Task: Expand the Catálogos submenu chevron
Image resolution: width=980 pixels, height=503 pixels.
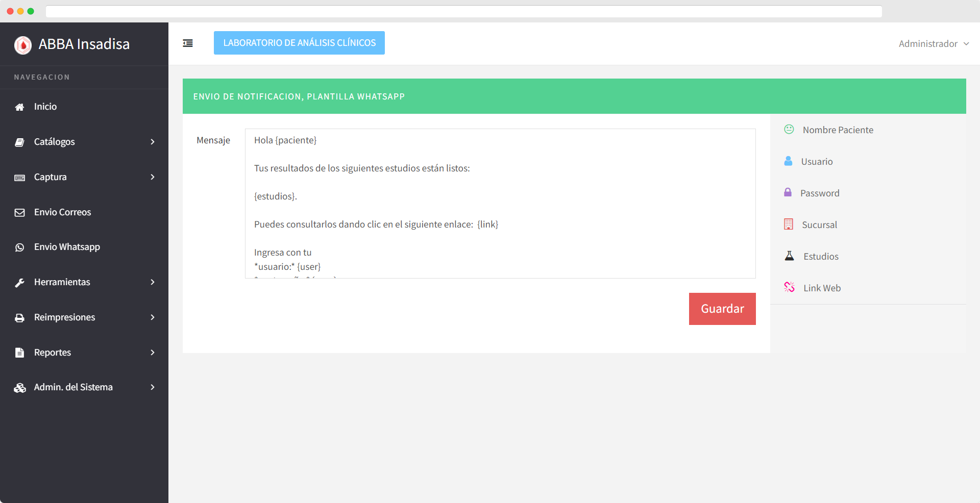Action: pos(152,142)
